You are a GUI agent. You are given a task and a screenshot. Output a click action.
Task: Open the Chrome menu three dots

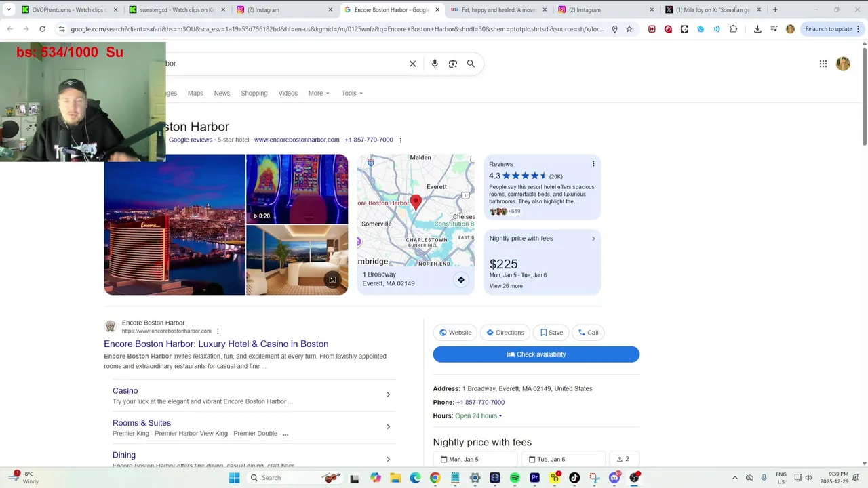[x=859, y=29]
